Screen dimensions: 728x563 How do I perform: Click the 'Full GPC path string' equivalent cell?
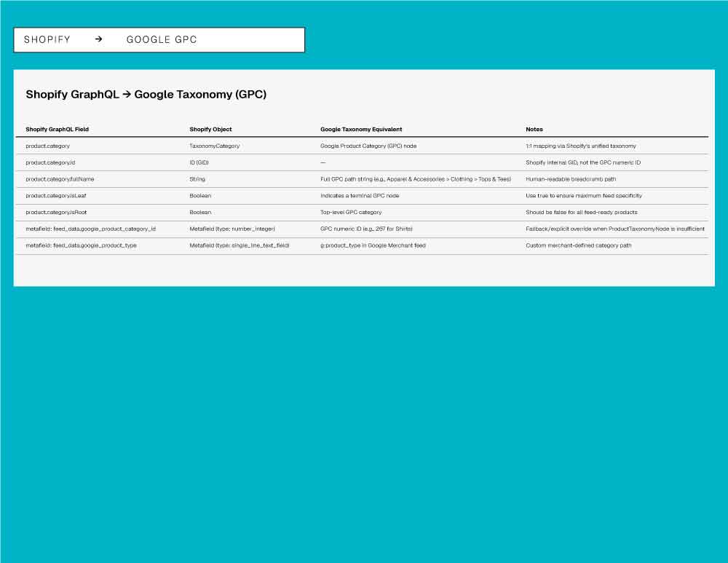pos(416,179)
